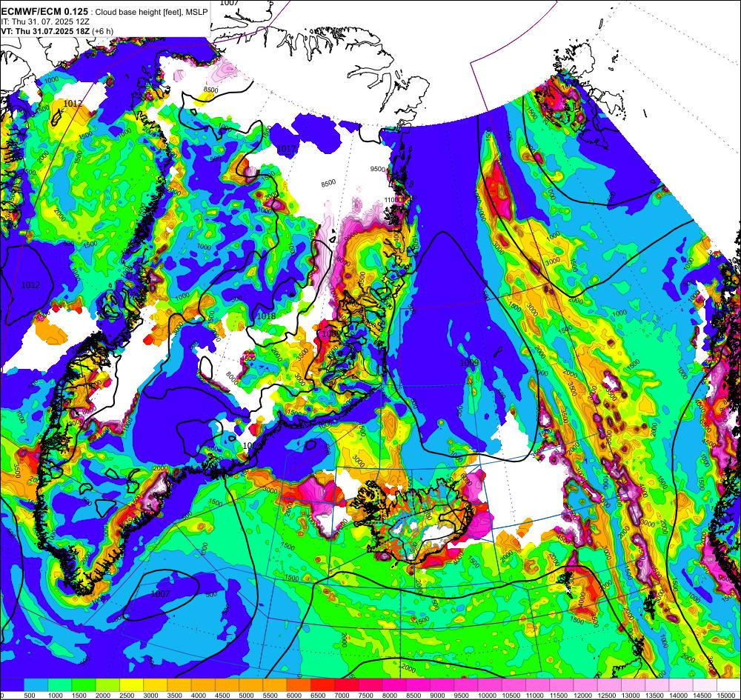Click the 1009 pressure label over the sea
This screenshot has height=700, width=741.
pos(469,362)
